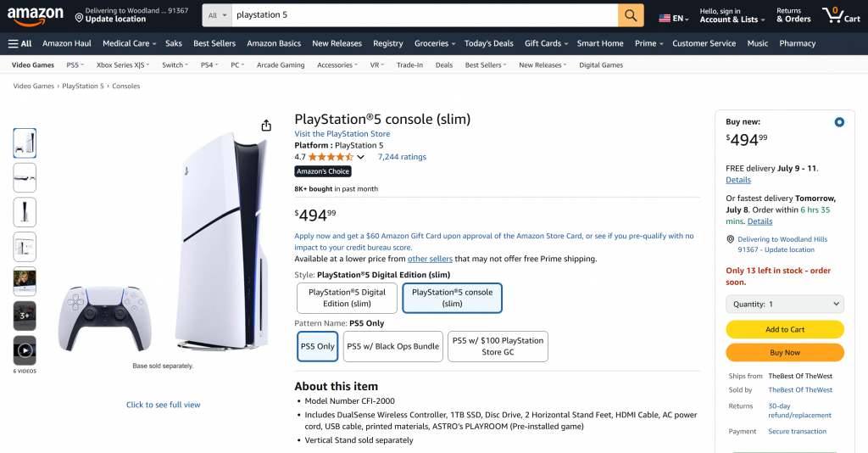Click the Add to Cart button
The width and height of the screenshot is (868, 453).
(x=785, y=329)
